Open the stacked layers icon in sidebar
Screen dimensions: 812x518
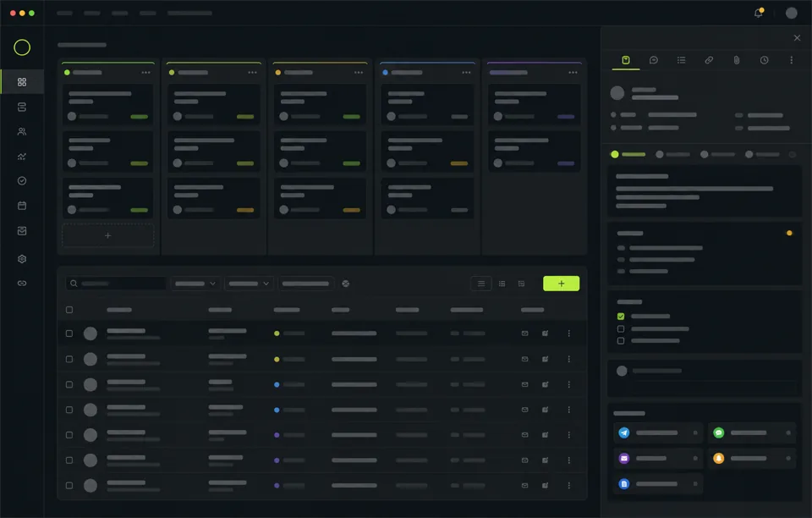tap(22, 107)
